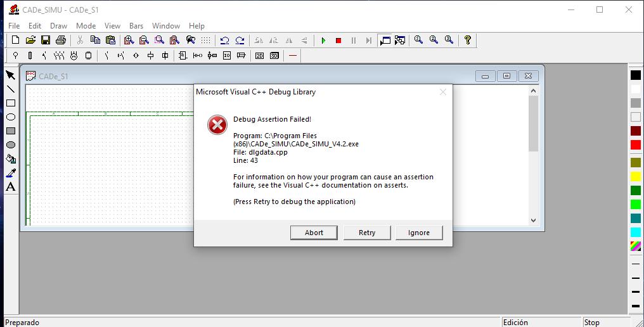Open the IO module components icon
Image resolution: width=644 pixels, height=327 pixels.
tap(227, 56)
